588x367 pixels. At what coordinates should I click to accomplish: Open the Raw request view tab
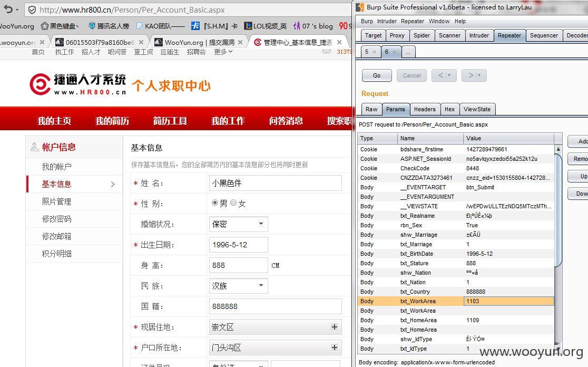pyautogui.click(x=371, y=109)
